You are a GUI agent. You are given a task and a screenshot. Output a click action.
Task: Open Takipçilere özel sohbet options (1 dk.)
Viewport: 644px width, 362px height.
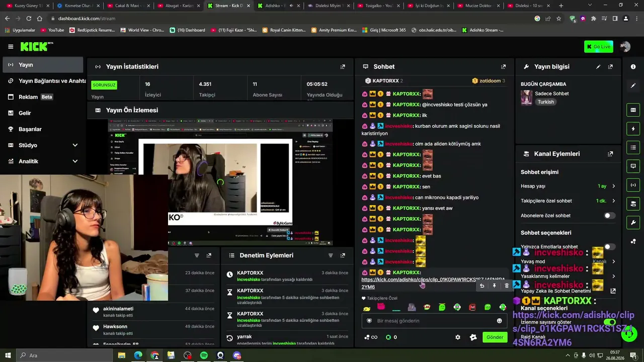568,201
